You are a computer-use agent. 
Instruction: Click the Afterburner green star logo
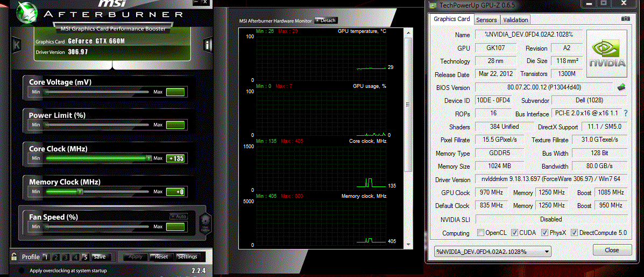click(x=28, y=13)
